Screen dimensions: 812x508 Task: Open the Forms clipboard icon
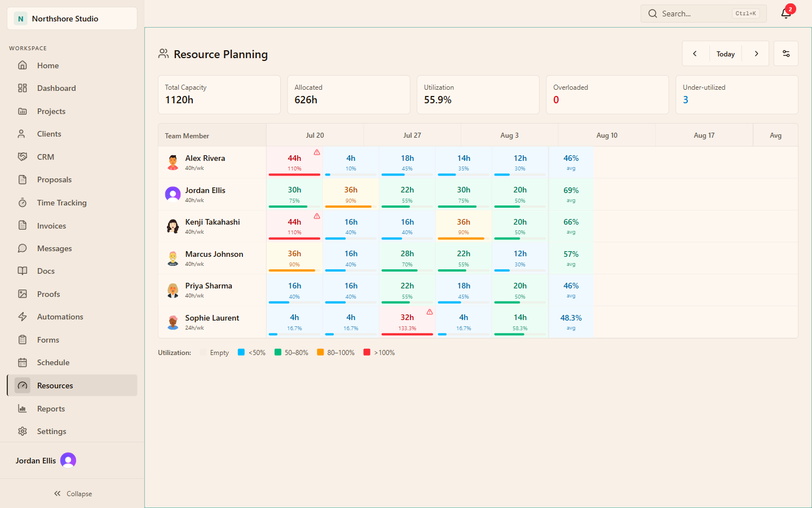click(23, 340)
